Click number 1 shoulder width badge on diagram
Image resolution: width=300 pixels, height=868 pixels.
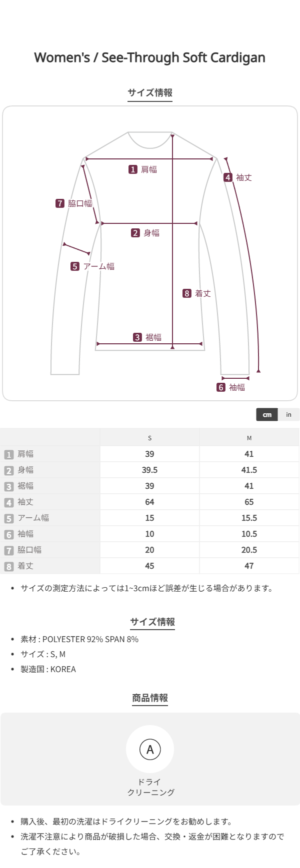click(x=133, y=170)
